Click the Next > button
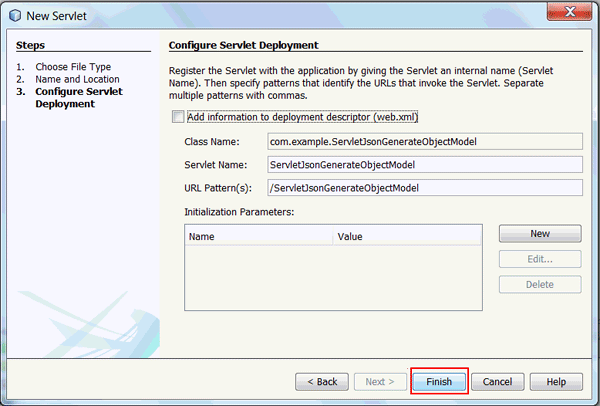This screenshot has width=600, height=406. [381, 381]
